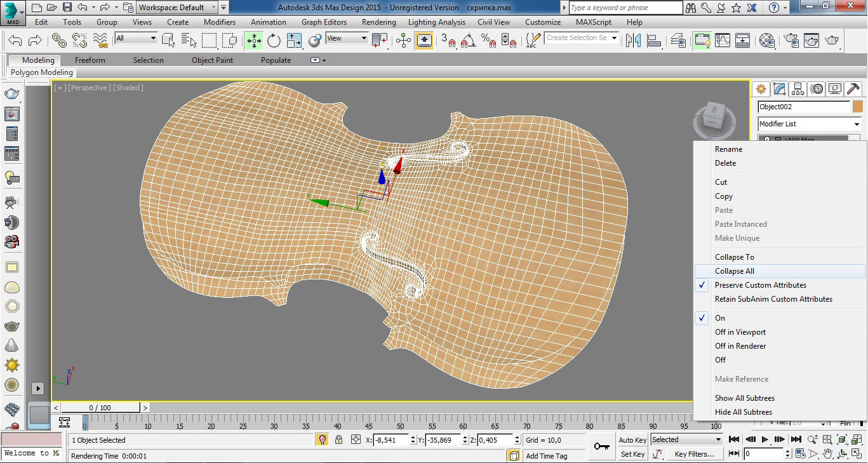868x463 pixels.
Task: Select the Select and Move tool
Action: point(254,41)
